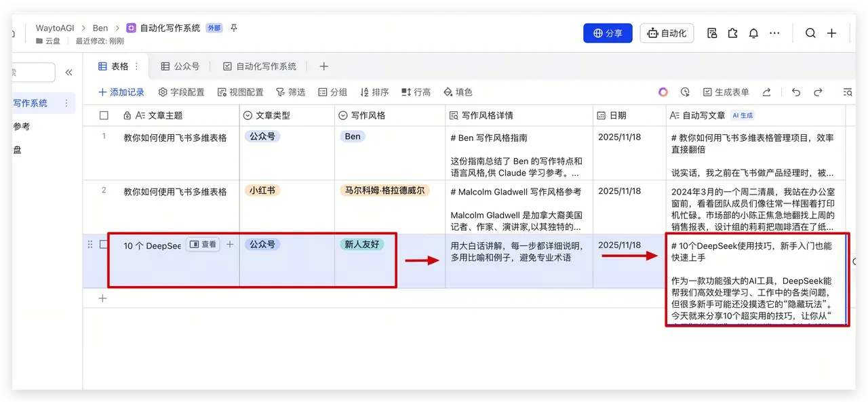Viewport: 868px width, 402px height.
Task: Undo the last action
Action: coord(796,92)
